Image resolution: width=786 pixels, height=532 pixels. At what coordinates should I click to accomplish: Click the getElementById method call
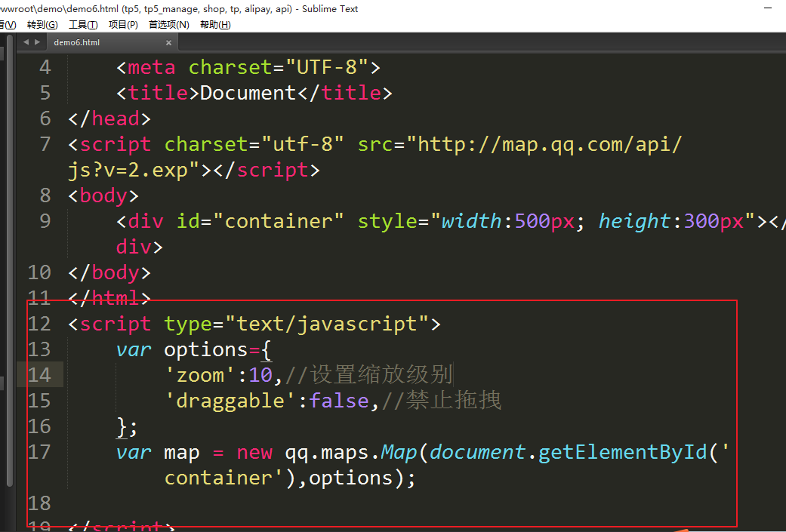tap(624, 452)
